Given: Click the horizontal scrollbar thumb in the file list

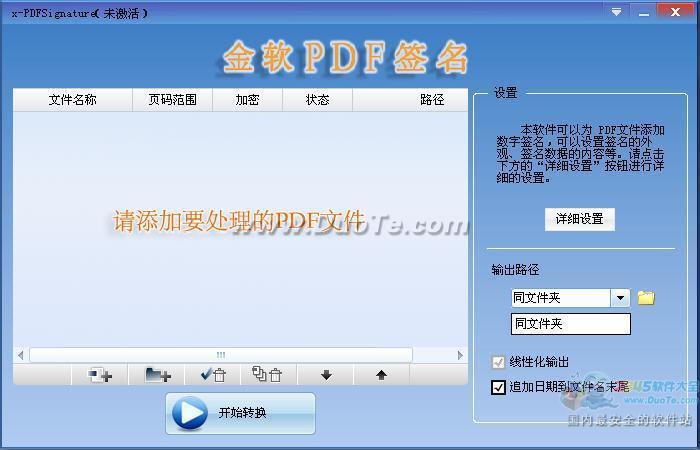Looking at the screenshot, I should [221, 355].
